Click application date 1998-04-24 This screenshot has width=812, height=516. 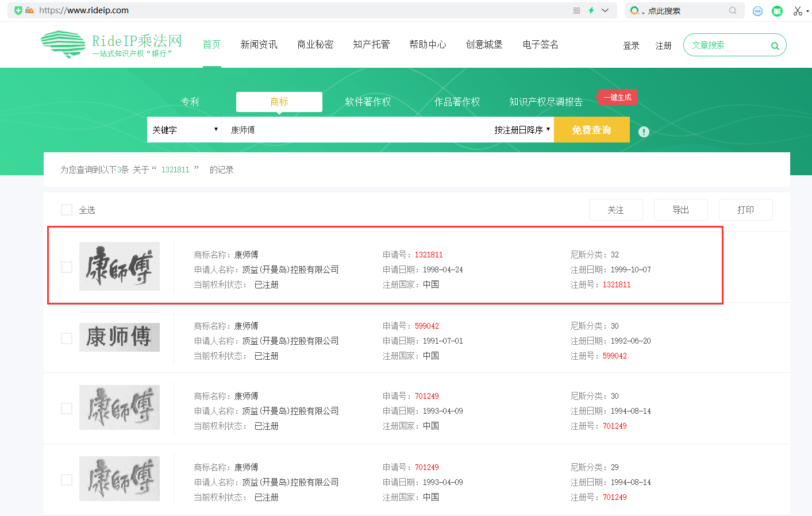point(443,269)
